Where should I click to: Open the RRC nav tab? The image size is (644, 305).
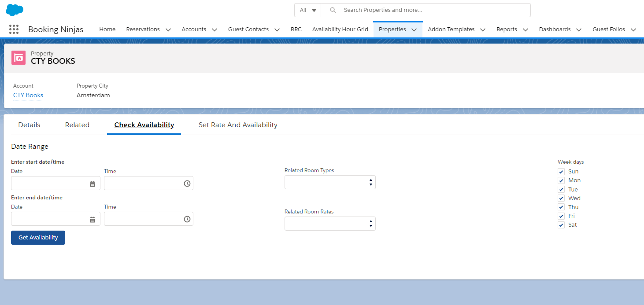(296, 29)
